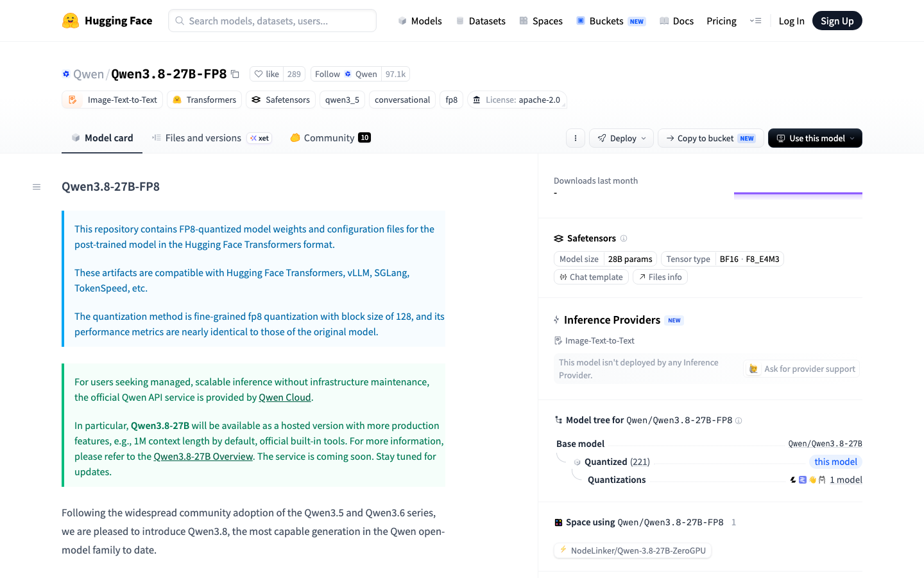Viewport: 924px width, 578px height.
Task: Switch to the Model card tab
Action: [x=102, y=137]
